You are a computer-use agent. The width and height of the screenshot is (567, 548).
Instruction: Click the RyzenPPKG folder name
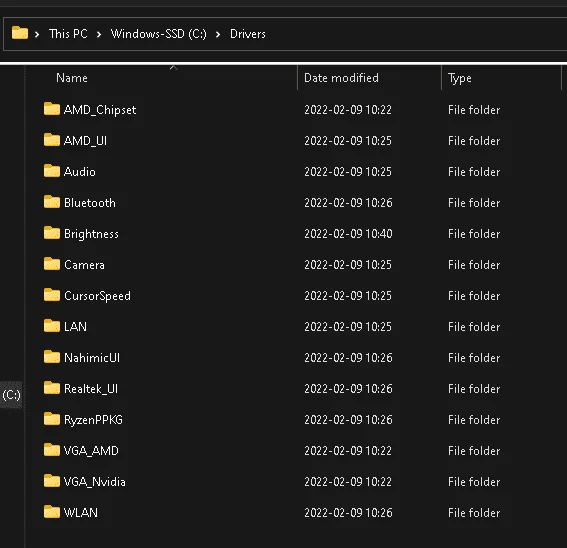coord(93,420)
